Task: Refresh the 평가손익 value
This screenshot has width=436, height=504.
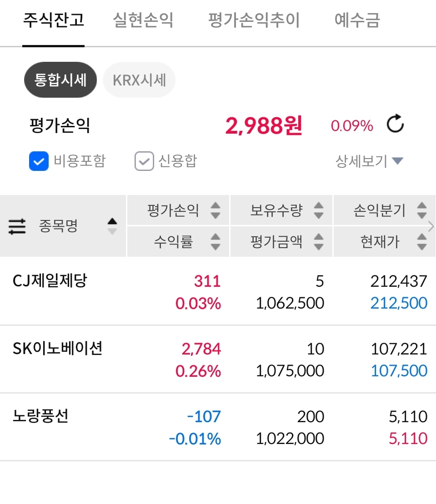Action: tap(395, 125)
